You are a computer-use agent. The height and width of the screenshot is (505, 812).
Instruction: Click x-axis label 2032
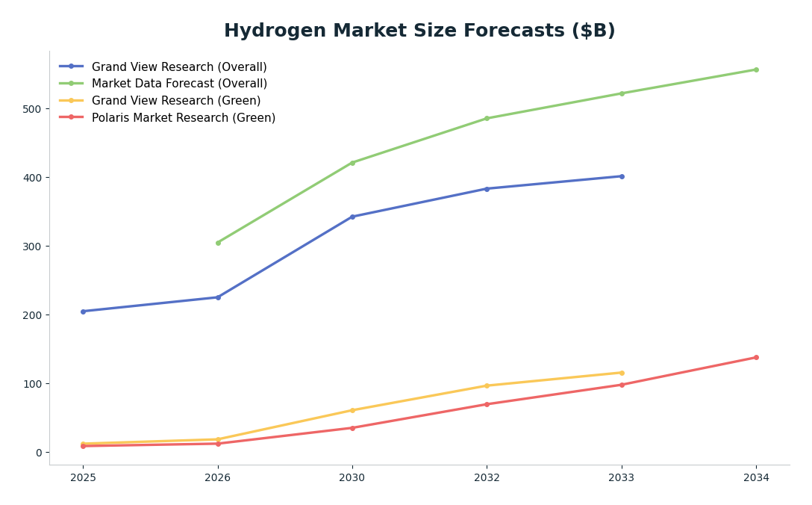[x=487, y=477]
